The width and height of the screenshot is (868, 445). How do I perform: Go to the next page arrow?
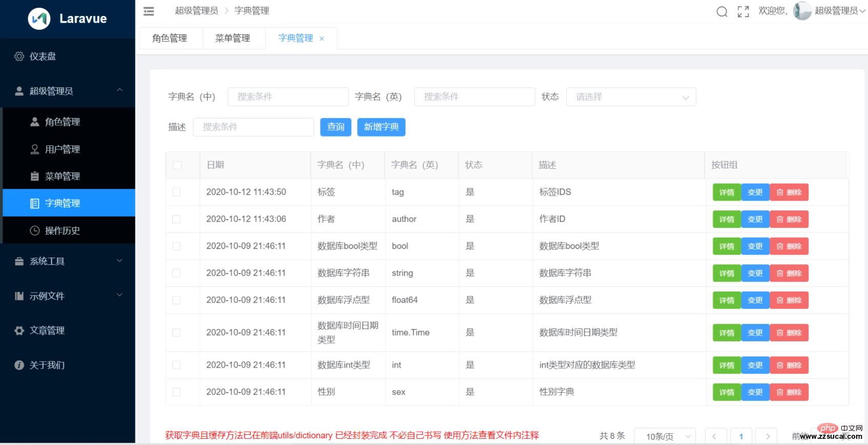pyautogui.click(x=768, y=436)
